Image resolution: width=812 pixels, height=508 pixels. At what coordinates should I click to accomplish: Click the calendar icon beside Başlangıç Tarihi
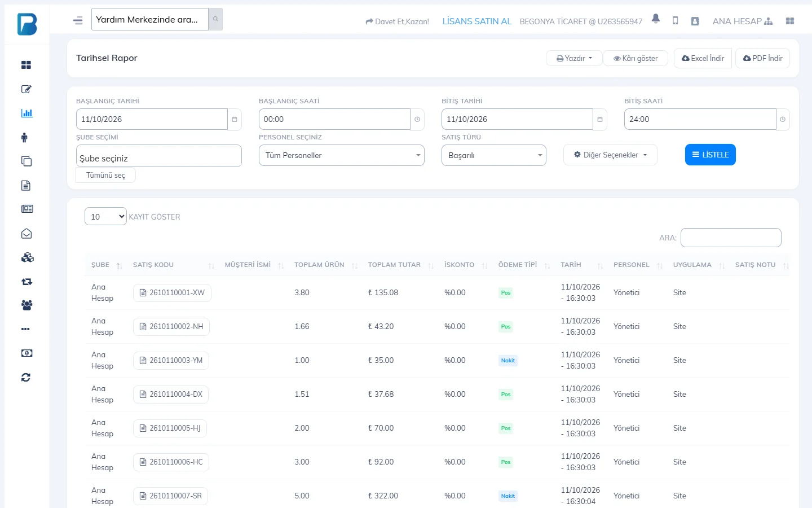235,120
